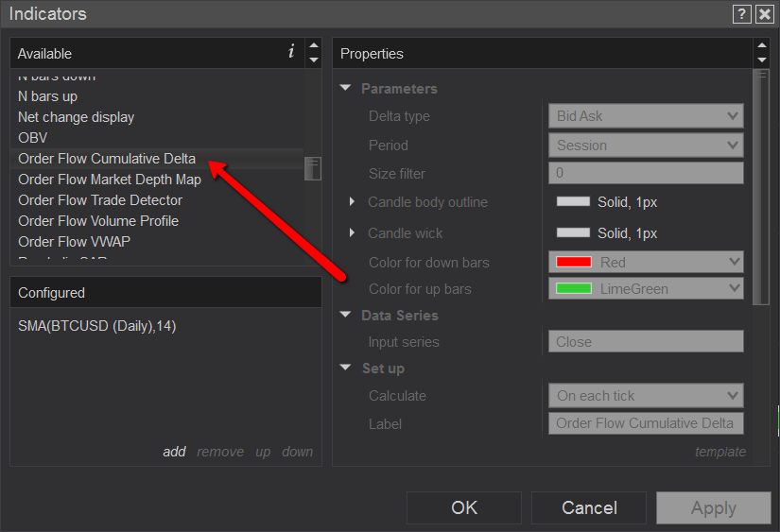Click the Apply button

(x=713, y=507)
